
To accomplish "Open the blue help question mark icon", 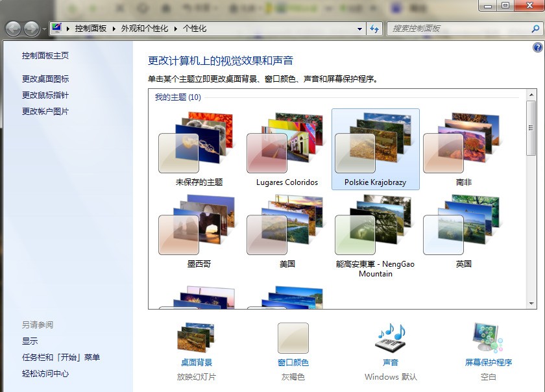I will pyautogui.click(x=537, y=47).
